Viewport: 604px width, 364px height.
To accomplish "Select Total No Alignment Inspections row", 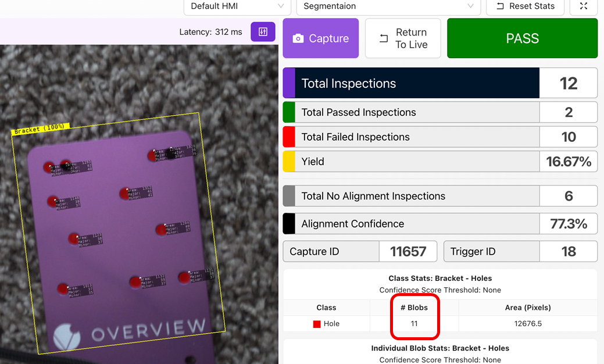I will [440, 196].
